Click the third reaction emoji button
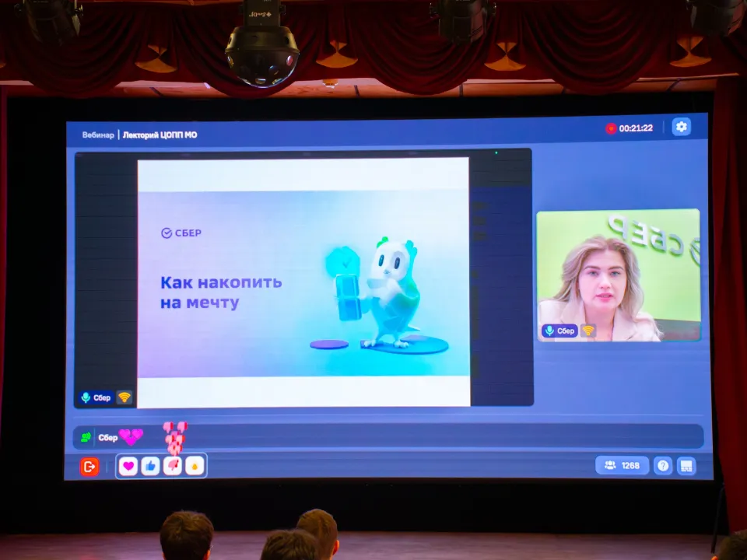 [x=172, y=466]
